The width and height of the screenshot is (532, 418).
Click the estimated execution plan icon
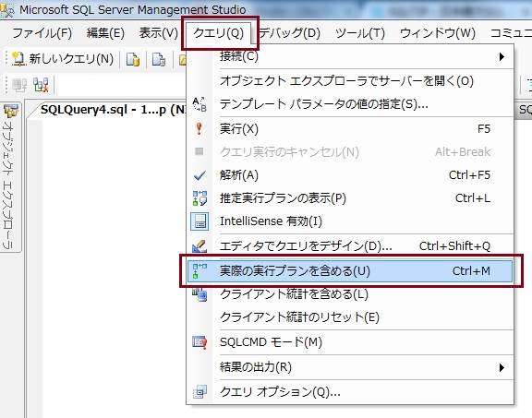pyautogui.click(x=199, y=198)
